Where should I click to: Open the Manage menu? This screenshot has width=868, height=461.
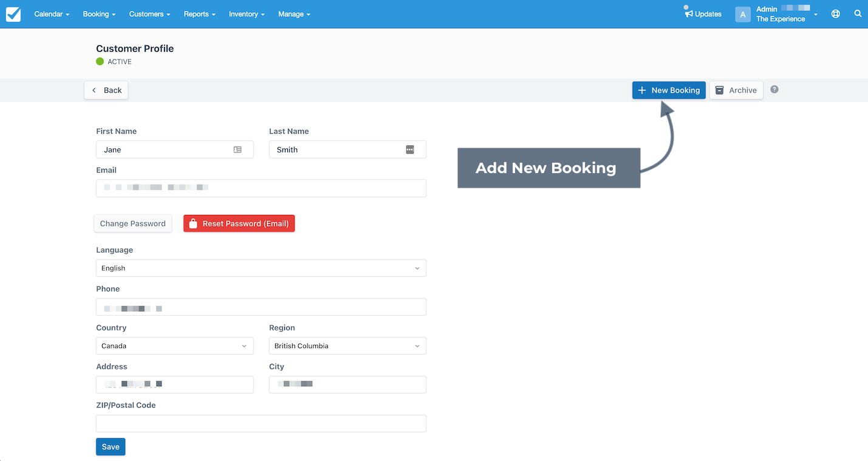click(x=294, y=14)
